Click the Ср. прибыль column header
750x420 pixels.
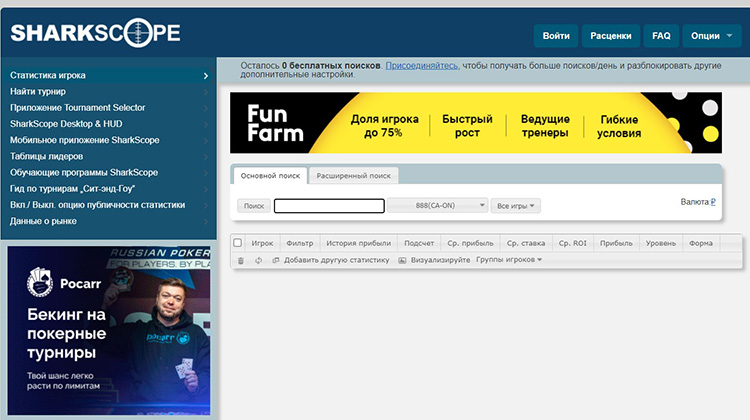click(470, 243)
